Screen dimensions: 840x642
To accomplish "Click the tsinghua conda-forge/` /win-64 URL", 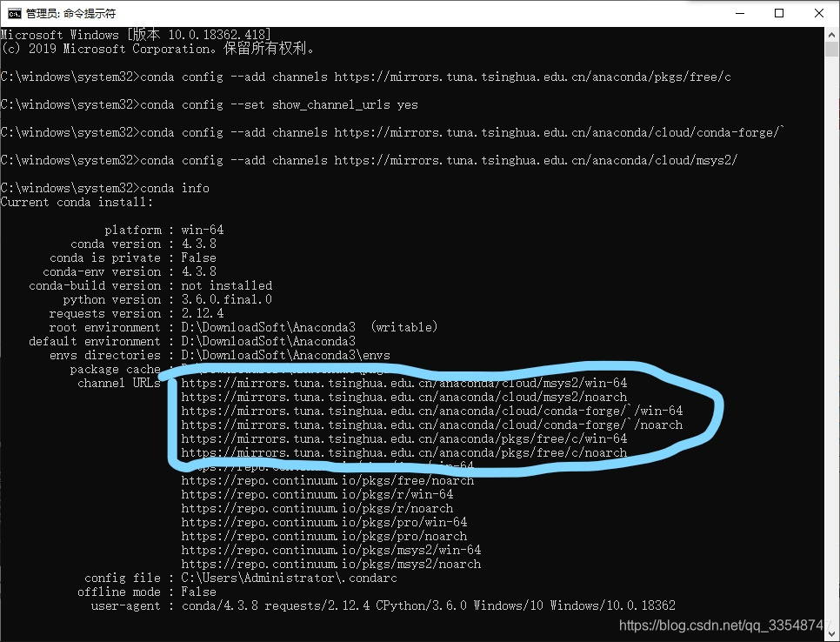I will tap(432, 411).
